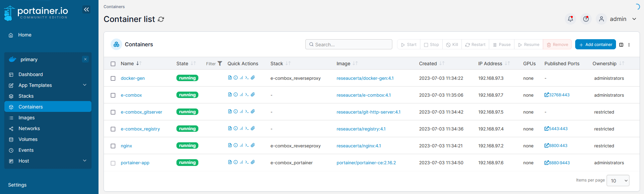Open the reseaucerta/nginx:4.1 image link
Image resolution: width=644 pixels, height=194 pixels.
359,146
